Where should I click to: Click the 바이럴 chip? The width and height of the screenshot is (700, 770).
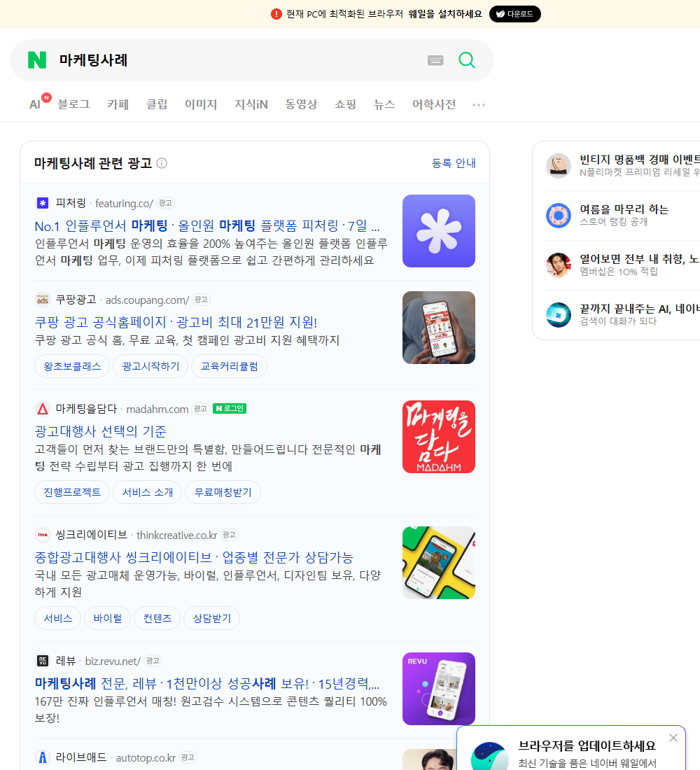click(x=108, y=618)
